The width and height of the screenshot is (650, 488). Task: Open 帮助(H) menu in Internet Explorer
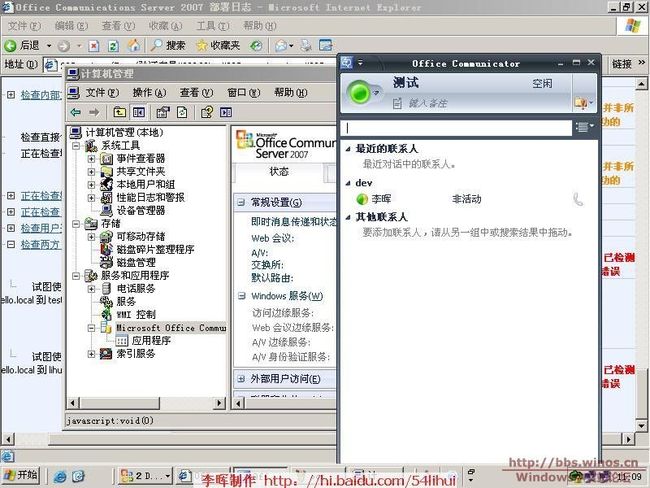click(x=260, y=26)
